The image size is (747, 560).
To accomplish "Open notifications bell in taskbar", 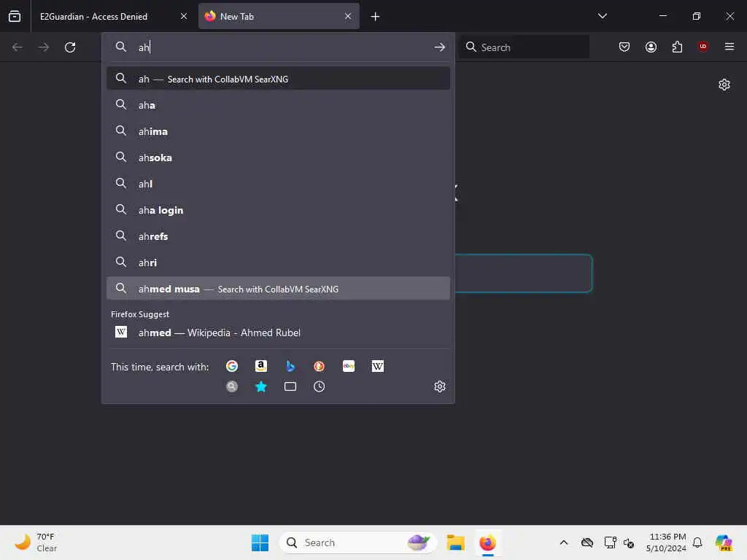I will 697,542.
